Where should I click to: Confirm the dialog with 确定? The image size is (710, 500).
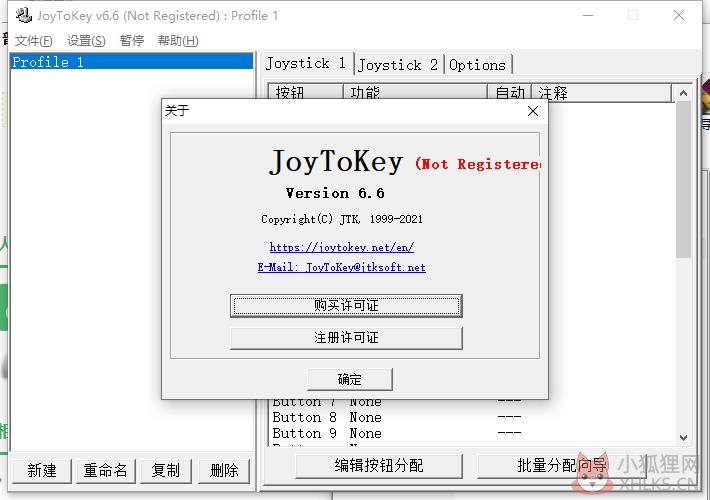tap(350, 379)
